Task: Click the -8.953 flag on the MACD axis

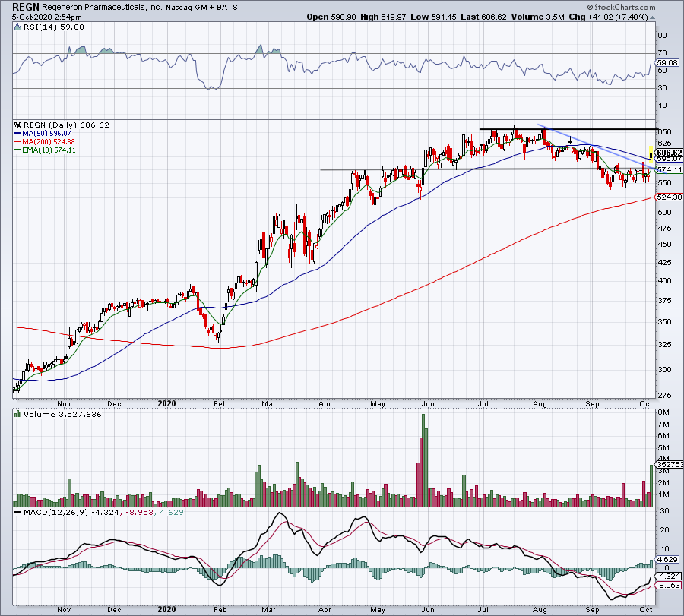Action: point(668,586)
